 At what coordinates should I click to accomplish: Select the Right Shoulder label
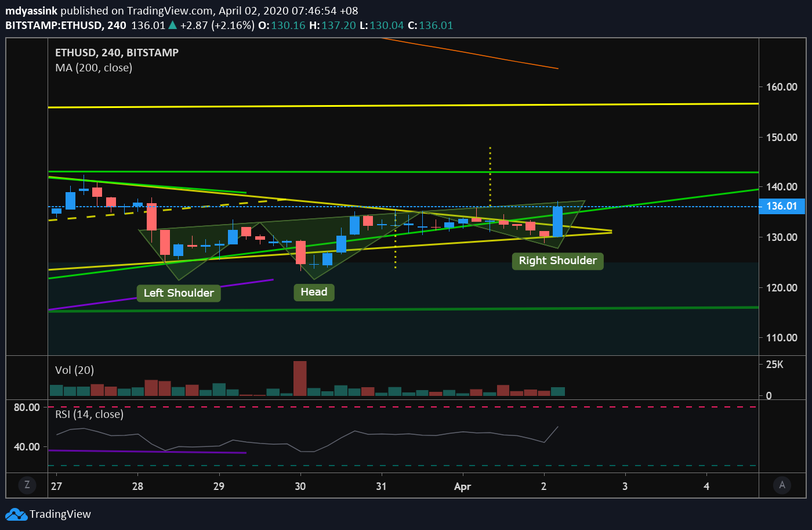[x=557, y=261]
